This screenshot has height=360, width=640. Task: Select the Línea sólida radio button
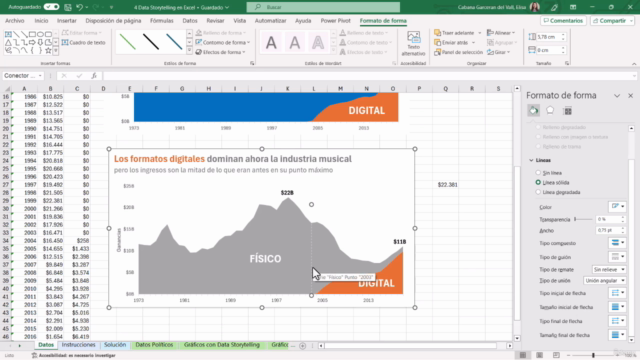538,182
